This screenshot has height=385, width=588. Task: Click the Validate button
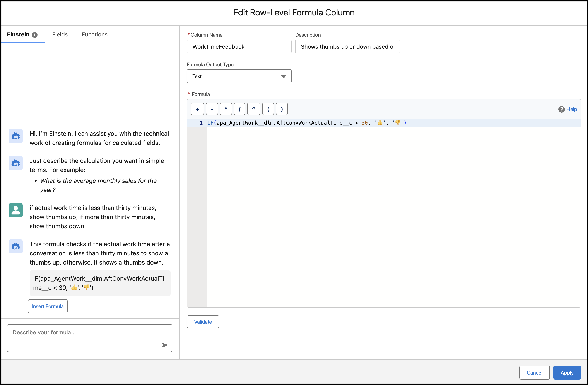pyautogui.click(x=203, y=322)
